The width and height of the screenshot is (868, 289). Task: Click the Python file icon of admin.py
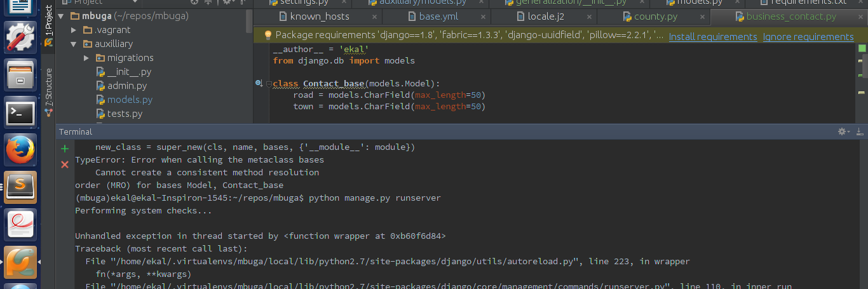(x=100, y=86)
